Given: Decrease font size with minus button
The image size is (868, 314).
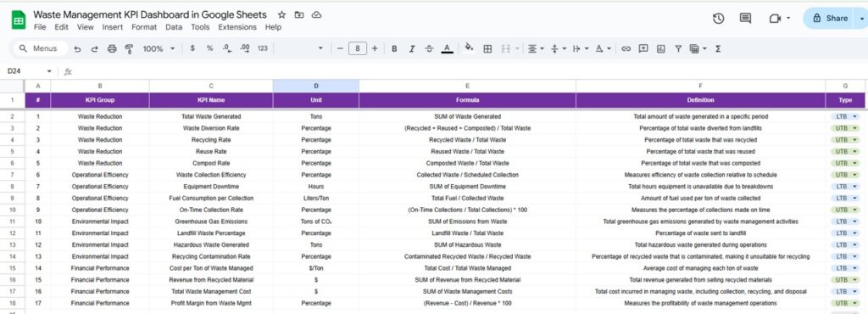Looking at the screenshot, I should coord(340,48).
